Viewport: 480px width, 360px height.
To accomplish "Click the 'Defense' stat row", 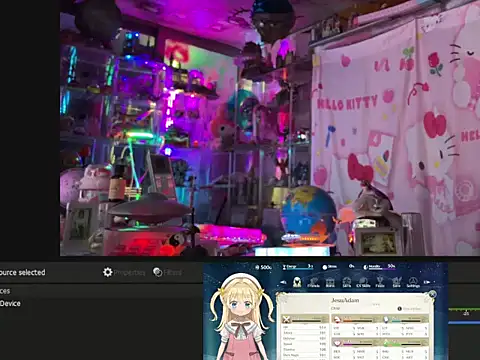I will click(x=304, y=338).
